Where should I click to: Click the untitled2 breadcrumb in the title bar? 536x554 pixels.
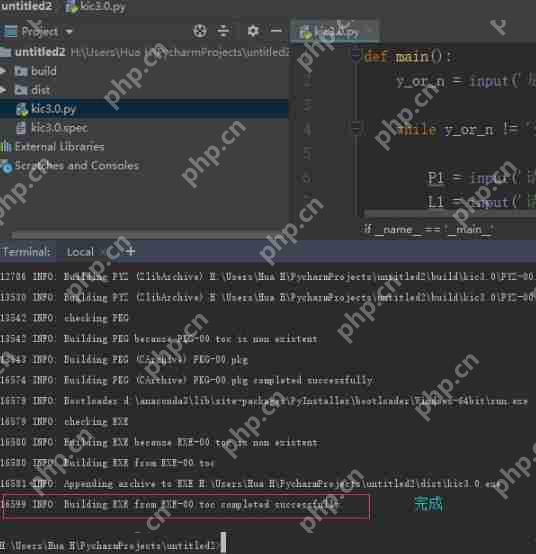[x=26, y=6]
